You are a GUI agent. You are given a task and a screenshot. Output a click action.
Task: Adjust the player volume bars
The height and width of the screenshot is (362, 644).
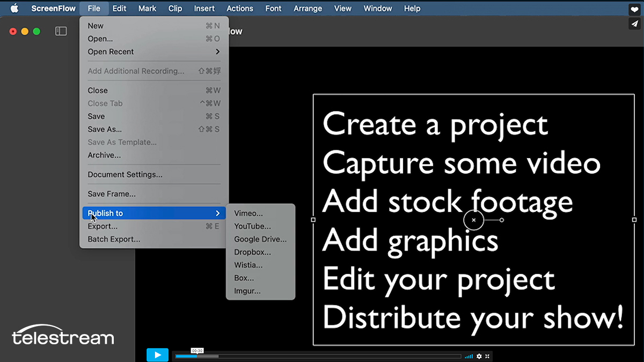pyautogui.click(x=469, y=356)
